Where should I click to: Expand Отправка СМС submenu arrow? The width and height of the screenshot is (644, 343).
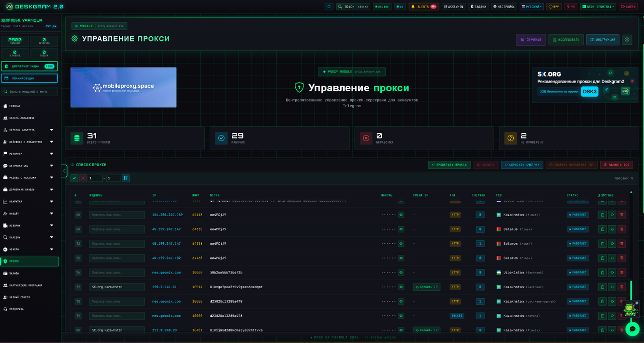tap(51, 166)
